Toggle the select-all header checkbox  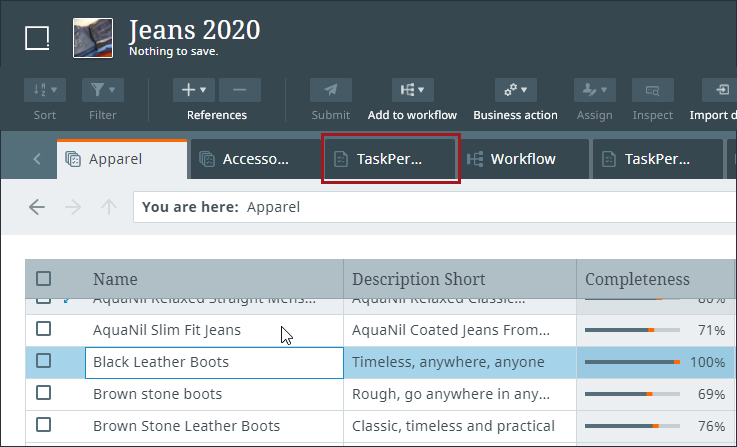point(44,279)
